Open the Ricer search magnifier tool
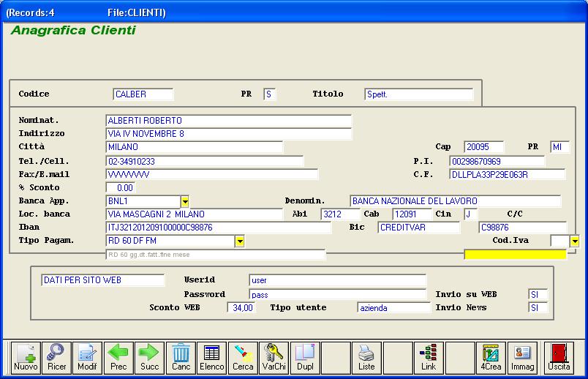 pyautogui.click(x=56, y=358)
